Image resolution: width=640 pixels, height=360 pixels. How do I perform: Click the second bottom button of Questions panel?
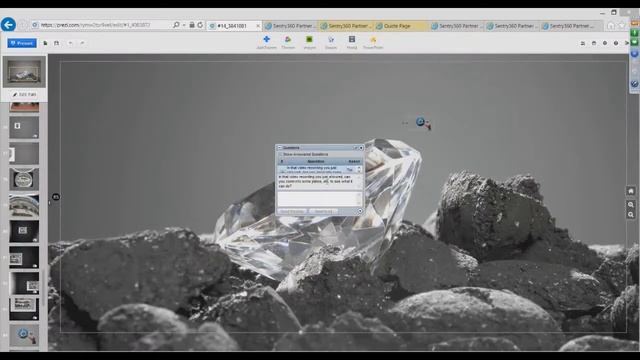[x=323, y=211]
